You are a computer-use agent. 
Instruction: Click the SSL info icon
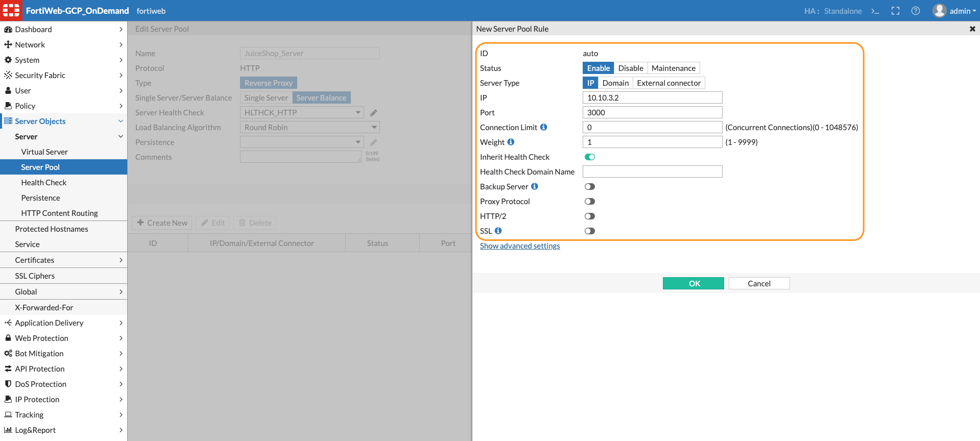click(498, 231)
